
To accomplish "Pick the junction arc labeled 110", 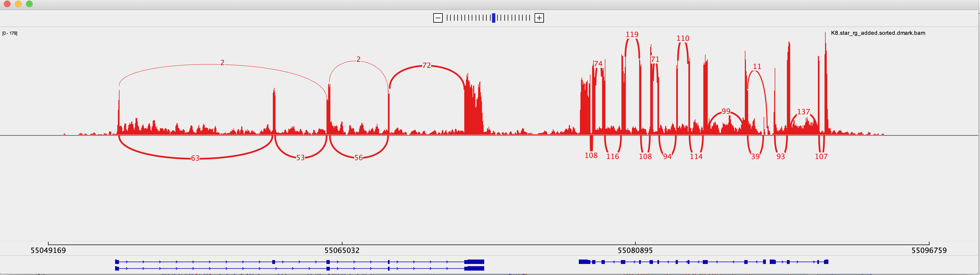I will point(683,39).
